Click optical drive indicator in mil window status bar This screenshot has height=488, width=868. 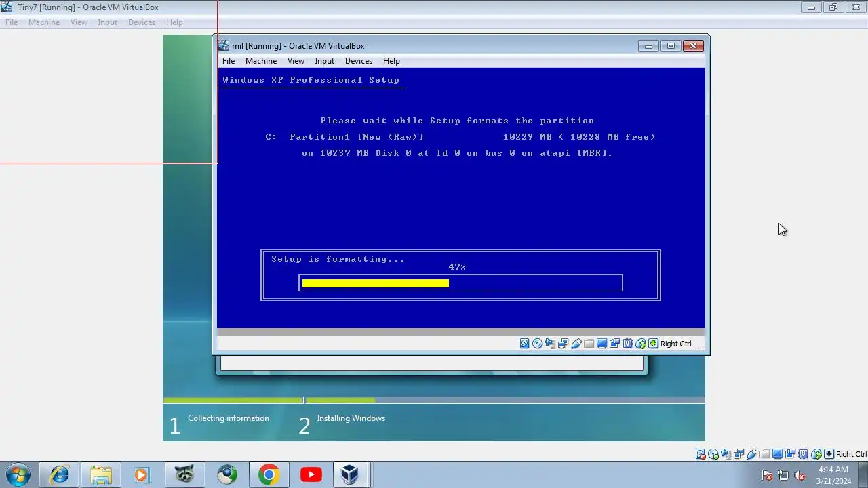[x=538, y=344]
